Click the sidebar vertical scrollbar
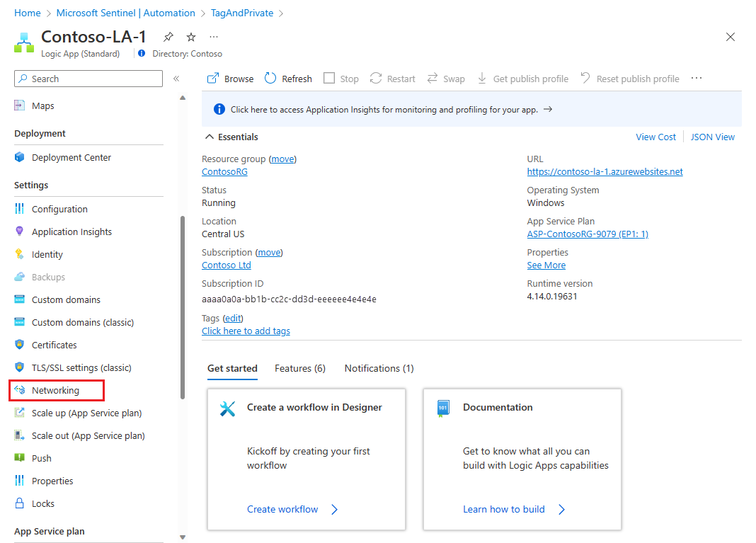This screenshot has height=543, width=756. [183, 304]
